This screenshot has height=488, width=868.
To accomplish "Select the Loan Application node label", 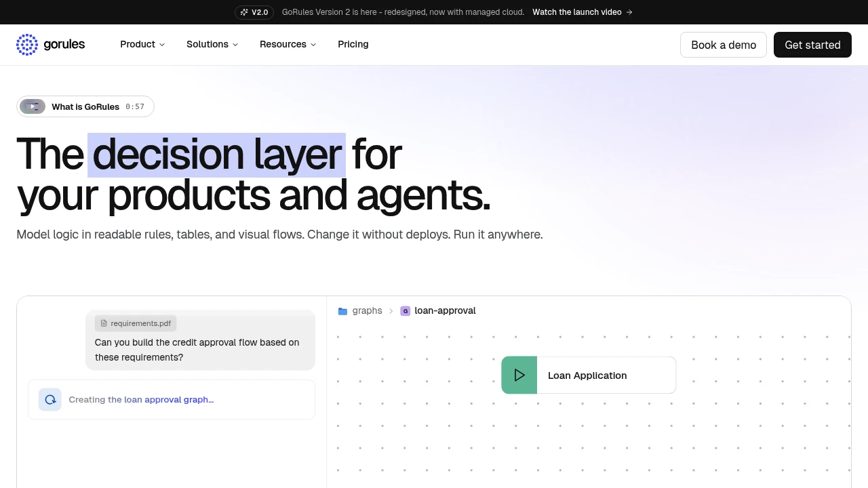I will pyautogui.click(x=587, y=375).
